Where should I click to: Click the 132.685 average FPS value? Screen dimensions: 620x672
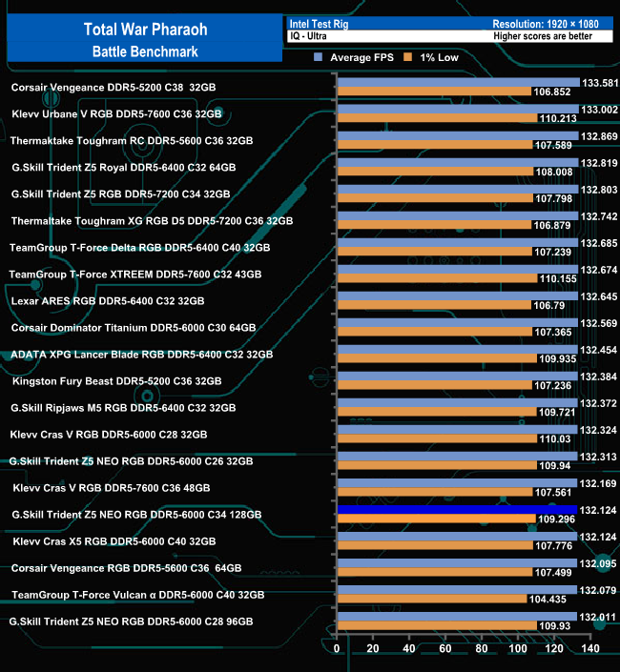point(599,243)
